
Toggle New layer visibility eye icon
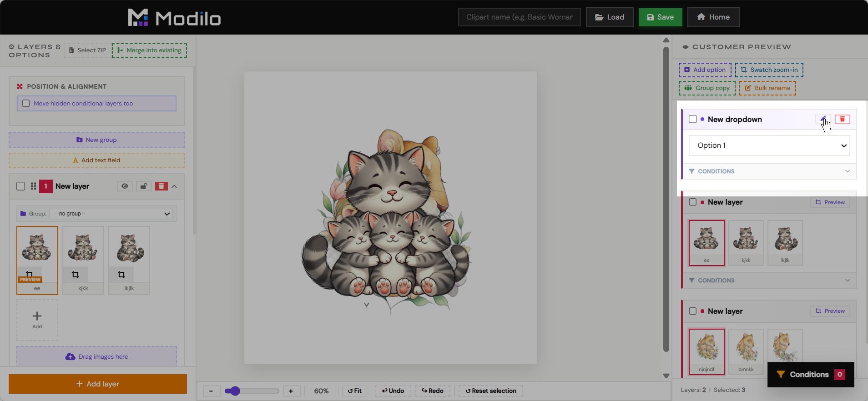pos(125,186)
